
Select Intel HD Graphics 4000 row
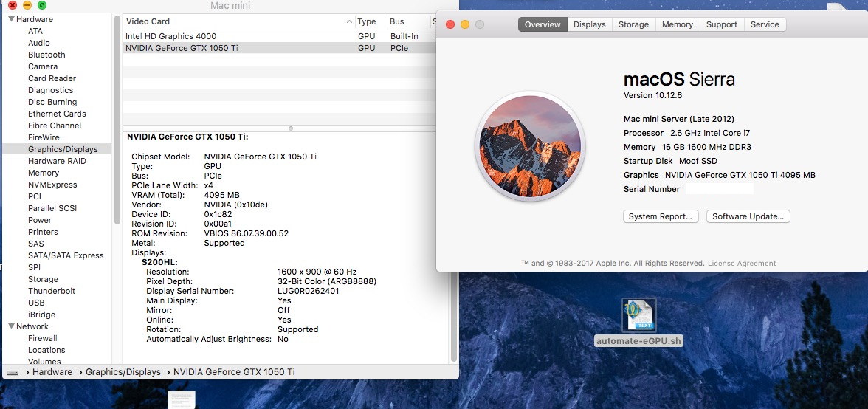tap(279, 36)
